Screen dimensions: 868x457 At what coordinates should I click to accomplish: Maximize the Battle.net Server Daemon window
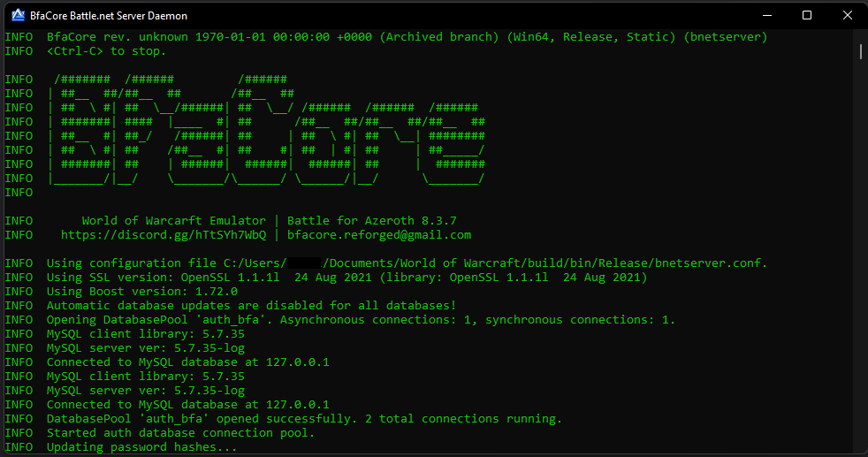806,16
